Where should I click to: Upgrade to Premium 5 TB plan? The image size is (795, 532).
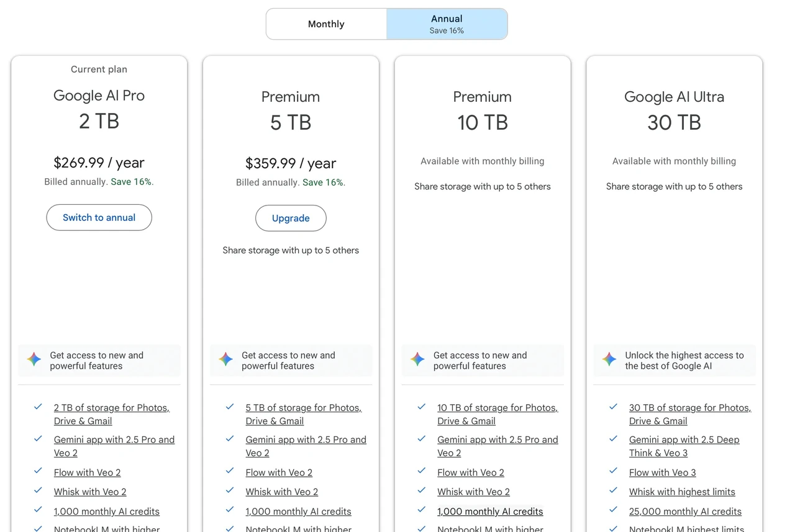[291, 218]
